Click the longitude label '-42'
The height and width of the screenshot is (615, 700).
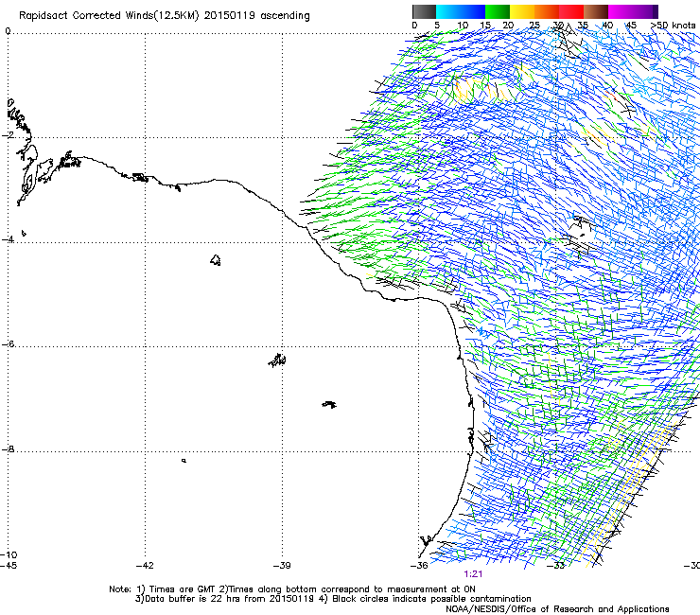(x=145, y=566)
